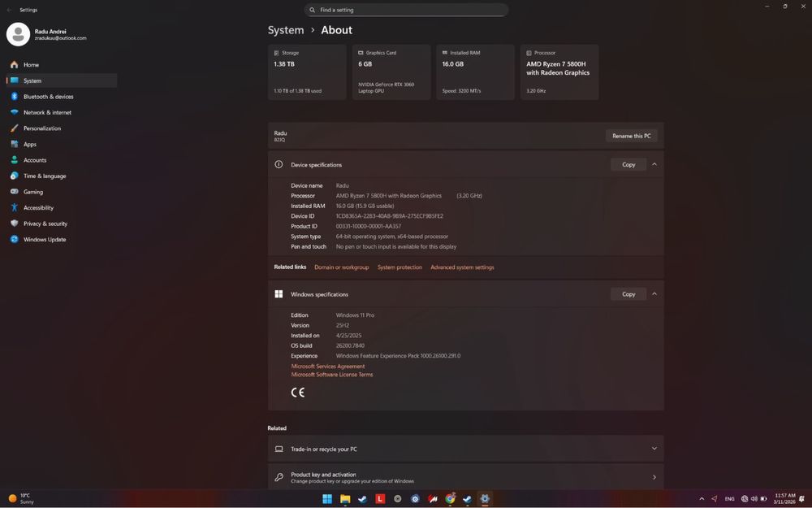Click the Device ID value text
The height and width of the screenshot is (508, 812).
click(x=390, y=216)
